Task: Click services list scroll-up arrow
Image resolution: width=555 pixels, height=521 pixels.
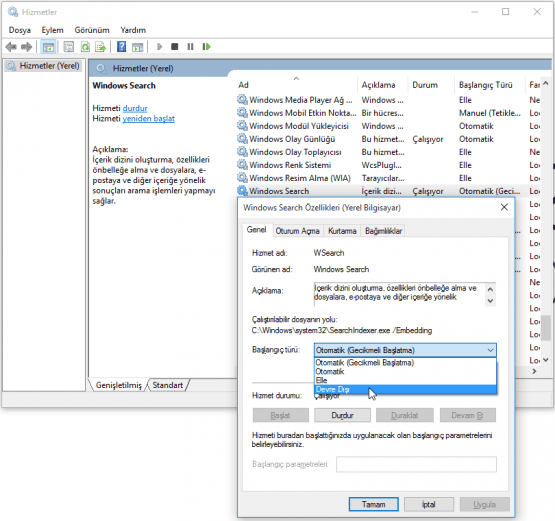Action: point(545,84)
